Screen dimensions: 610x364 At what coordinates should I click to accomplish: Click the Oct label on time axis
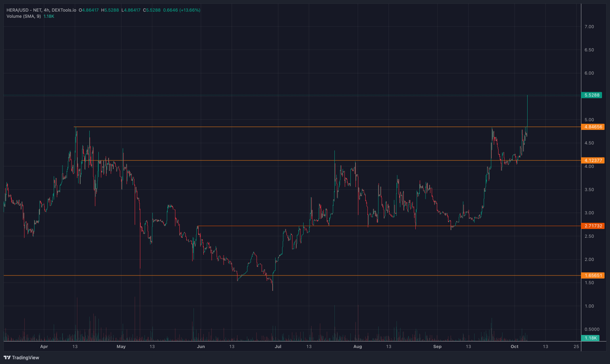point(514,346)
